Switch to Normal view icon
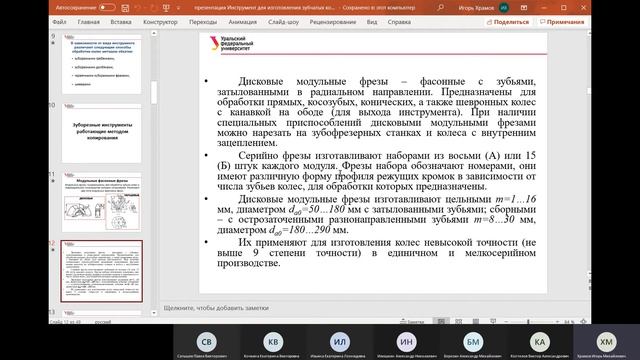The image size is (640, 360). point(441,322)
